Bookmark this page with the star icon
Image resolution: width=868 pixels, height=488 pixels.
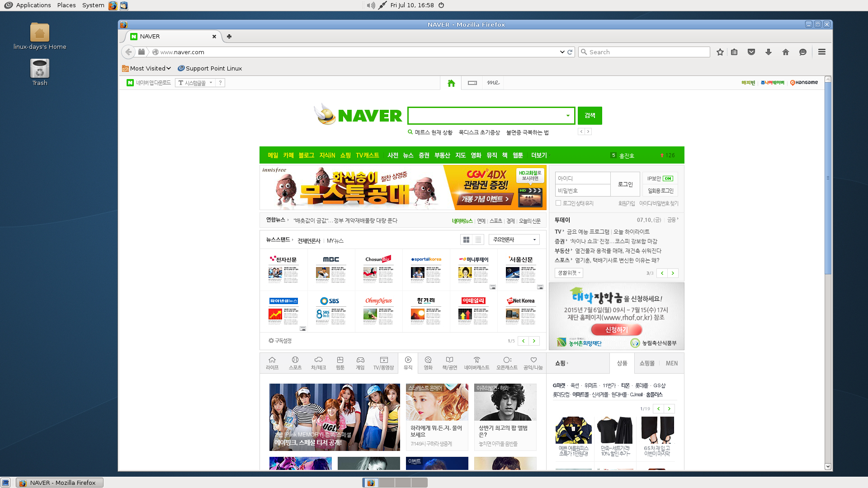click(x=720, y=52)
